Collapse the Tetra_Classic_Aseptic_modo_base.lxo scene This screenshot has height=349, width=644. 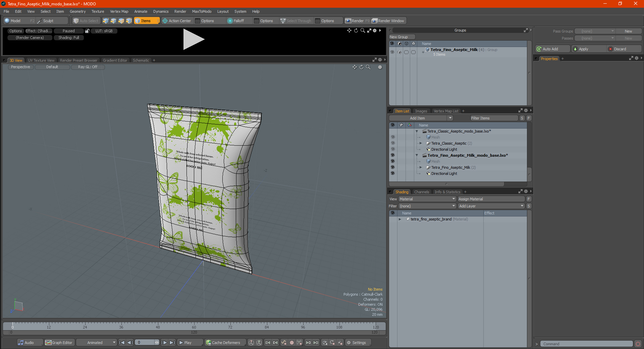(x=417, y=131)
